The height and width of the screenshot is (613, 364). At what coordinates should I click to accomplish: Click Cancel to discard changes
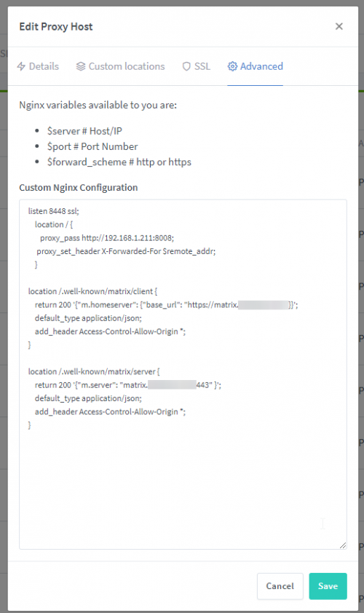point(280,586)
